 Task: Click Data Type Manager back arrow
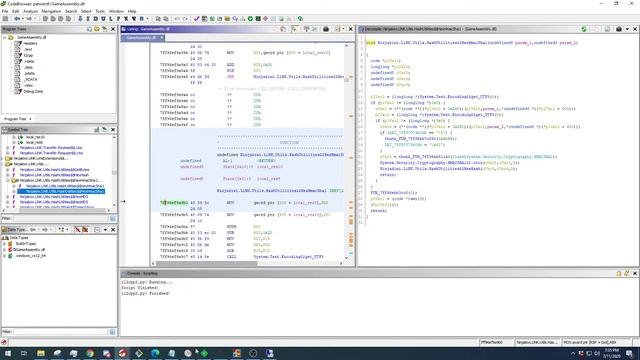pos(33,230)
